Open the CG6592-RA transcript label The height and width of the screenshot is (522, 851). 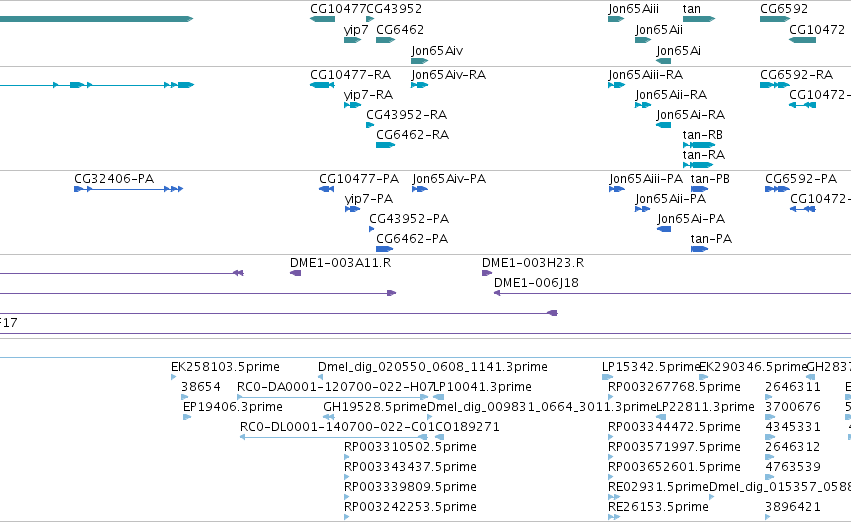[x=796, y=74]
